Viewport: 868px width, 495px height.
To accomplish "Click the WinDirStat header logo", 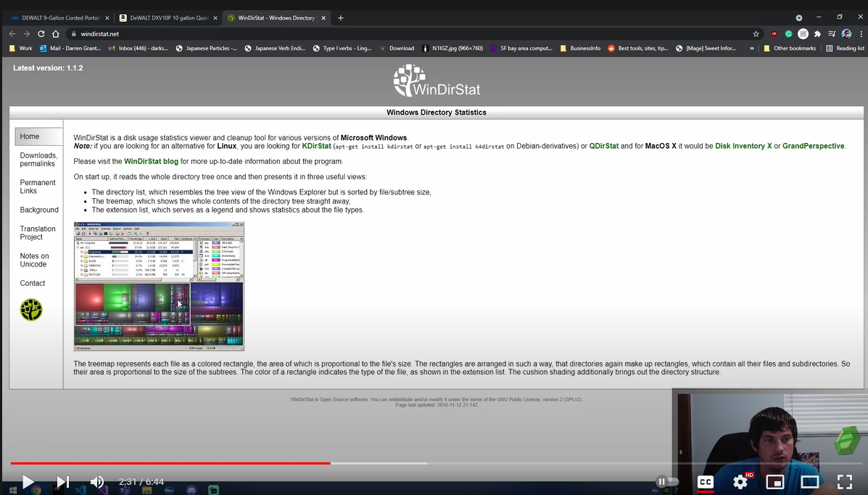I will click(x=437, y=81).
